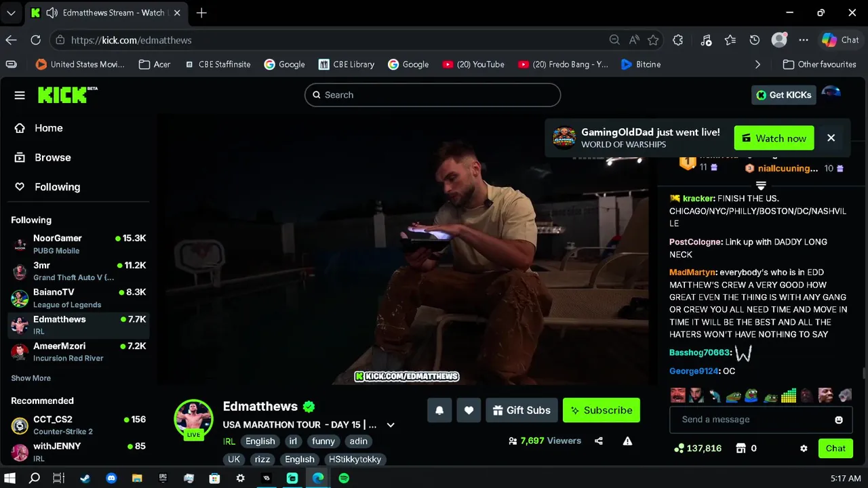Click browser back arrow
Image resolution: width=868 pixels, height=488 pixels.
click(x=11, y=40)
